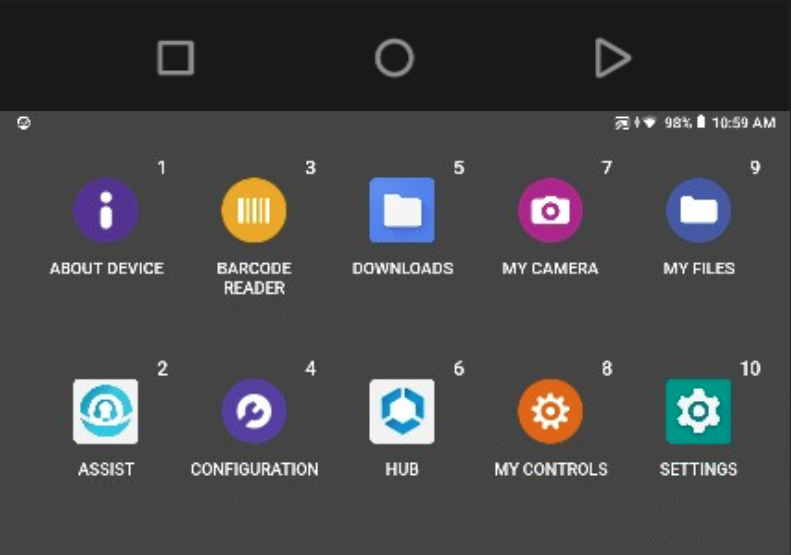Tap the notification icon at top left
The height and width of the screenshot is (555, 791).
24,123
